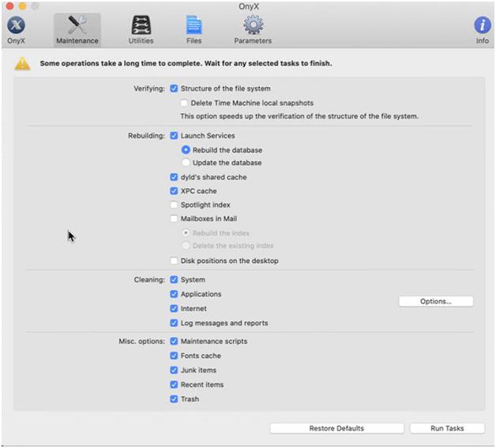Viewport: 496px width, 448px height.
Task: Click the Misc. options label
Action: pyautogui.click(x=141, y=341)
